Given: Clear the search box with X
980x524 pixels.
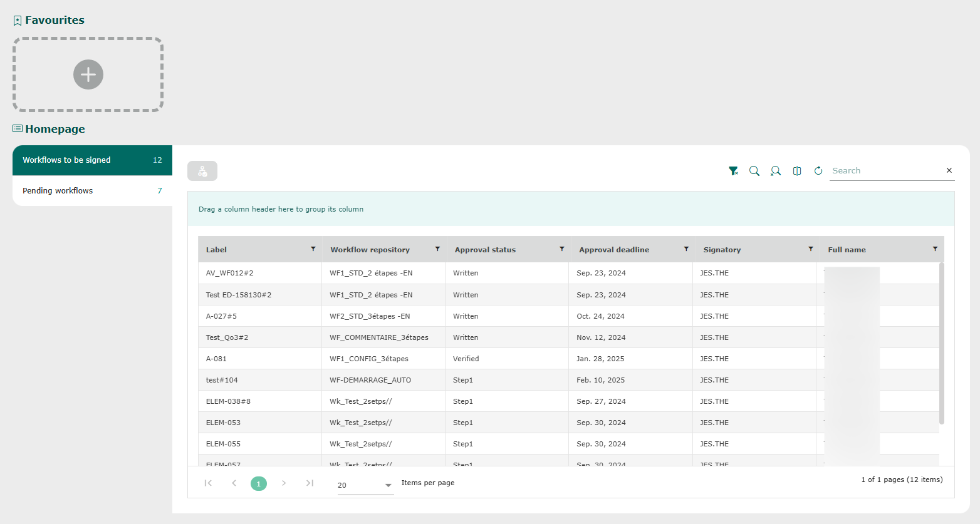Looking at the screenshot, I should pos(949,170).
